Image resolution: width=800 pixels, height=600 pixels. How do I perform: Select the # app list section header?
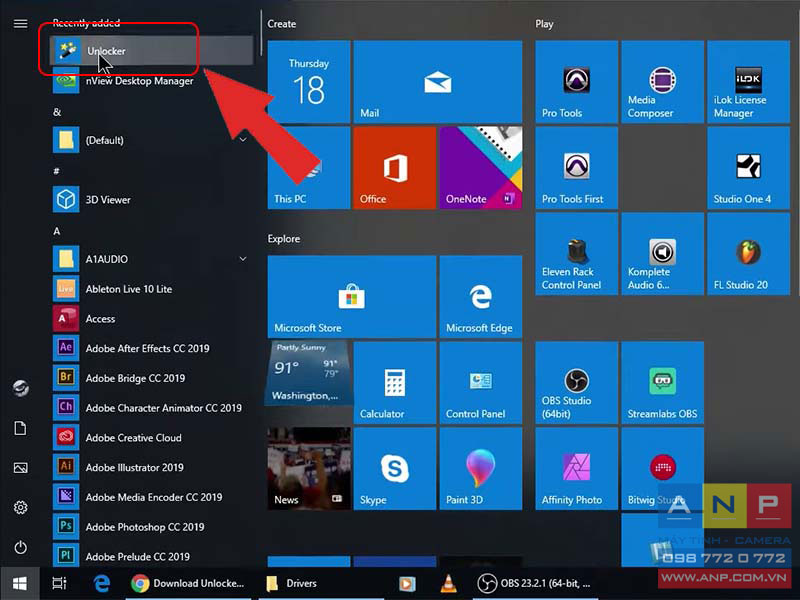[56, 171]
